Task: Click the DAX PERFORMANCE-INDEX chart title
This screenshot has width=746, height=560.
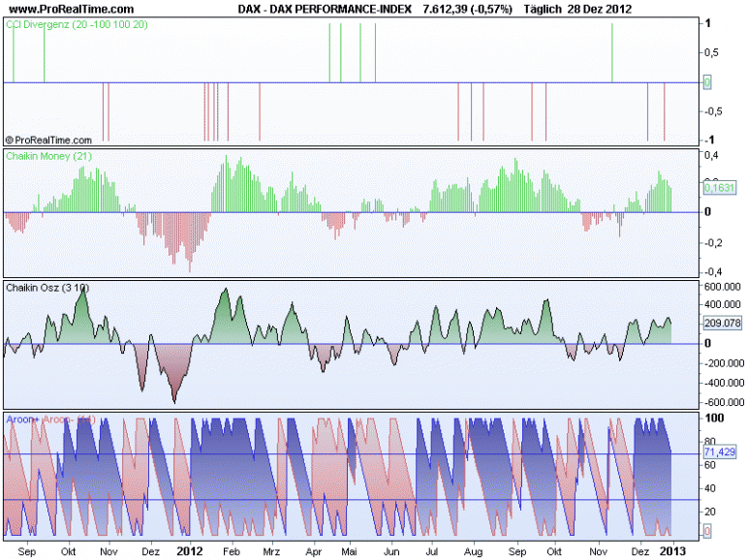Action: [x=325, y=9]
